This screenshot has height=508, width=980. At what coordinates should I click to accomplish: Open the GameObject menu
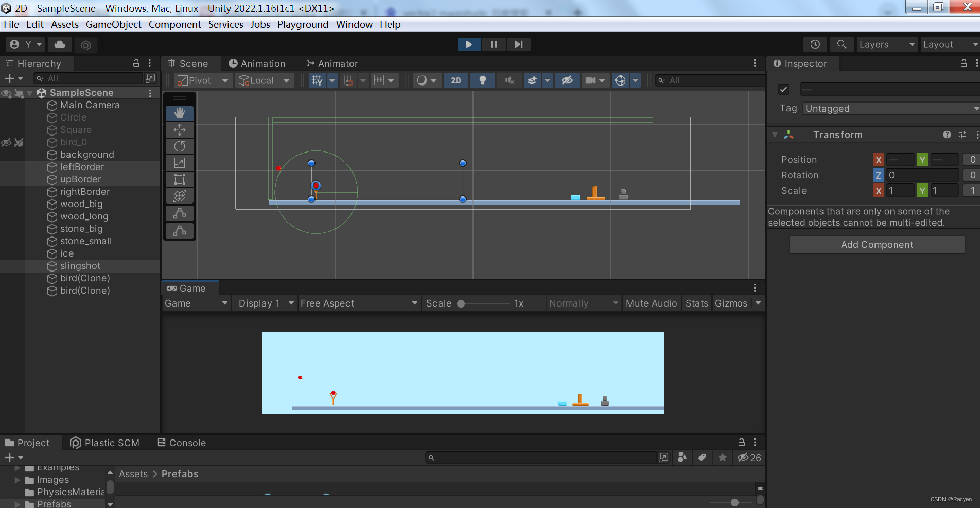[114, 24]
